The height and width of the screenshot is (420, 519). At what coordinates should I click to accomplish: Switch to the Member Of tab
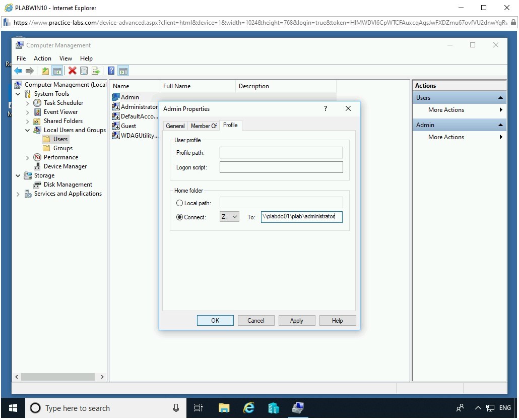click(x=204, y=126)
